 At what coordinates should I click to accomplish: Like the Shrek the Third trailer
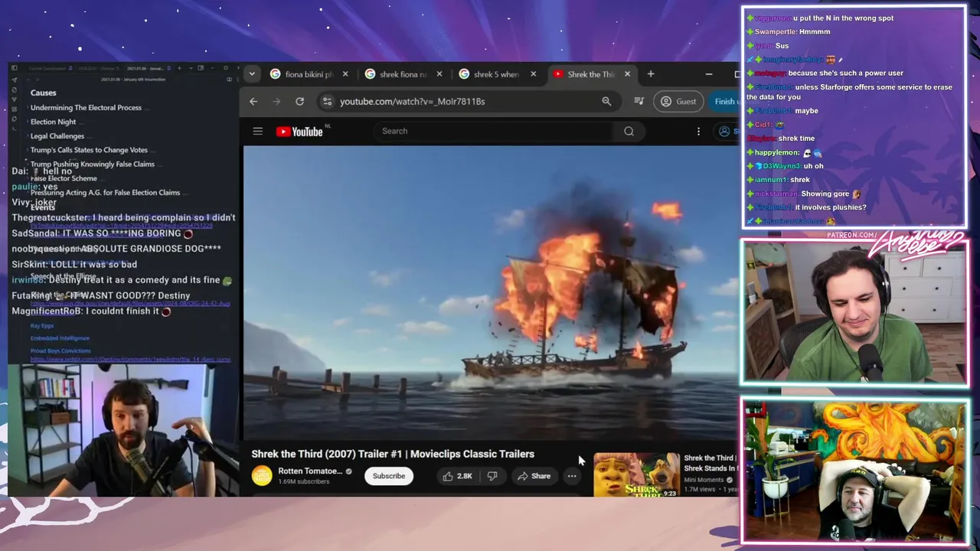(x=457, y=476)
